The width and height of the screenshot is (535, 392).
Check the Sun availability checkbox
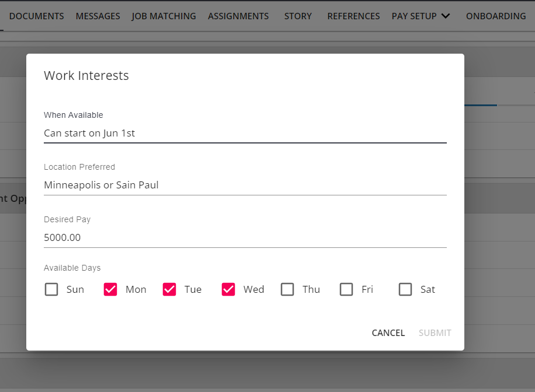pyautogui.click(x=51, y=289)
